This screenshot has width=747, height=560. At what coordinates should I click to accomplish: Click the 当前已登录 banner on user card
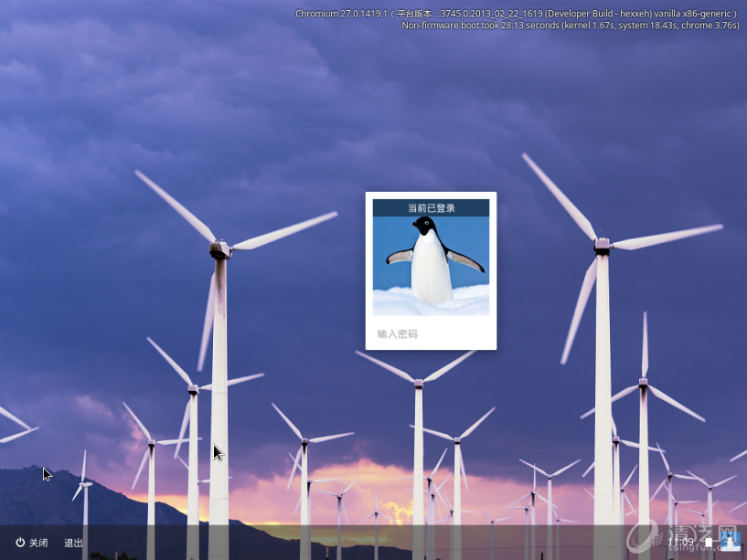point(431,208)
